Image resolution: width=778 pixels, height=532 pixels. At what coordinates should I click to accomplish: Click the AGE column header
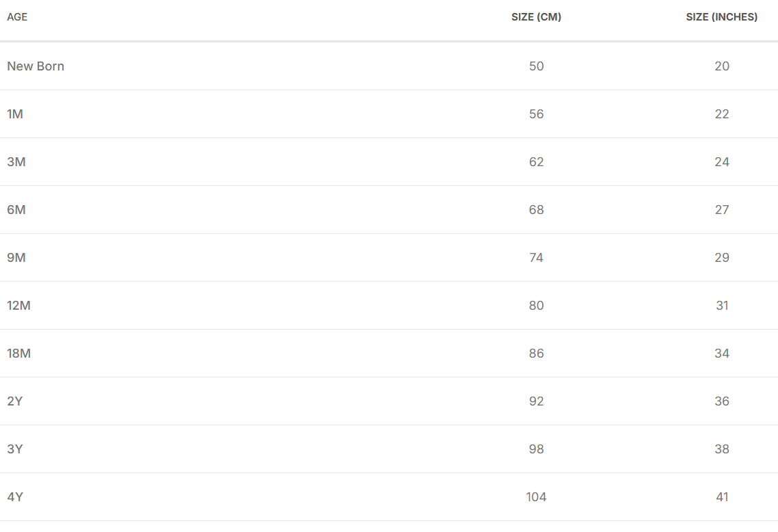pyautogui.click(x=17, y=17)
